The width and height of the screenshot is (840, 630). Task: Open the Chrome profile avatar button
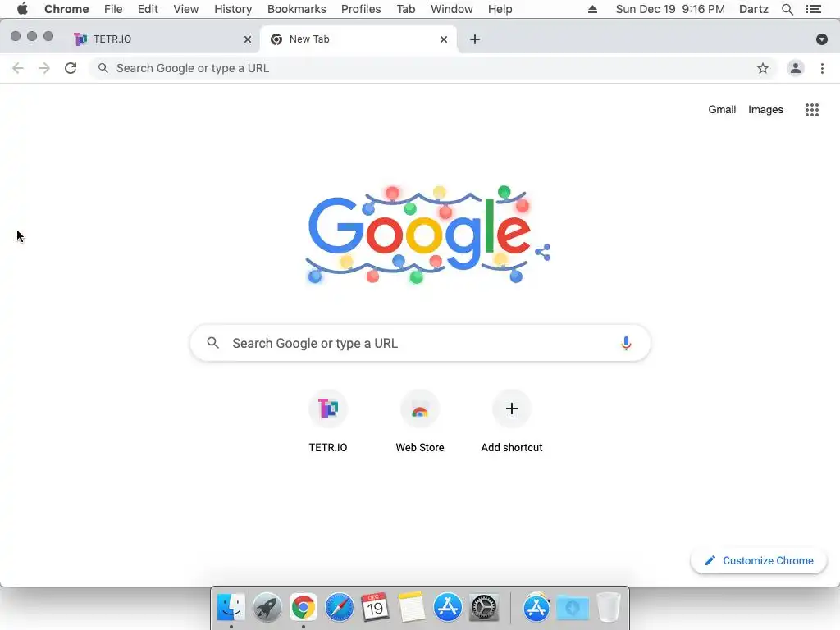[796, 68]
